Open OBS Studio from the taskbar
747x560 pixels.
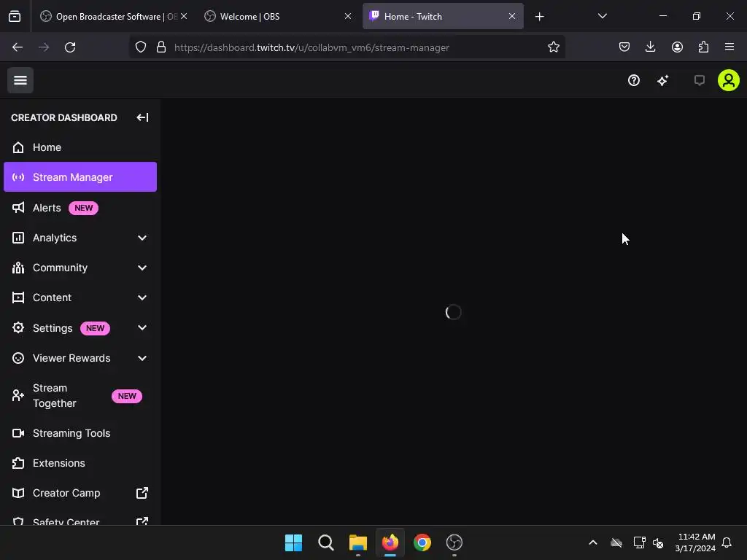coord(454,542)
